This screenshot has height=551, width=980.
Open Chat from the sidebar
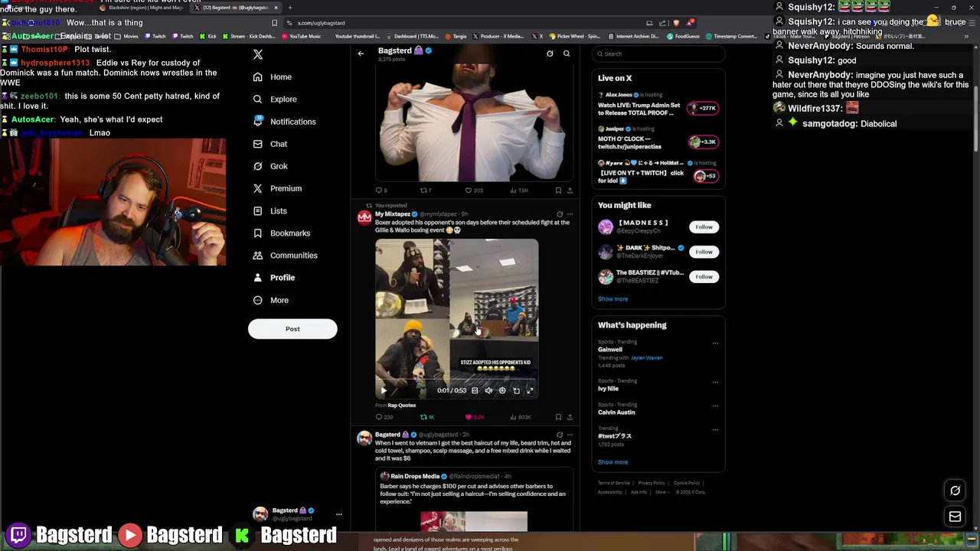pyautogui.click(x=270, y=144)
